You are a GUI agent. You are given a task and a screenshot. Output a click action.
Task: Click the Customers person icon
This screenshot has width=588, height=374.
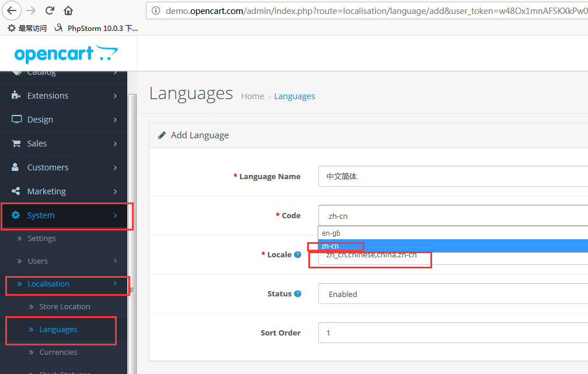click(x=15, y=167)
